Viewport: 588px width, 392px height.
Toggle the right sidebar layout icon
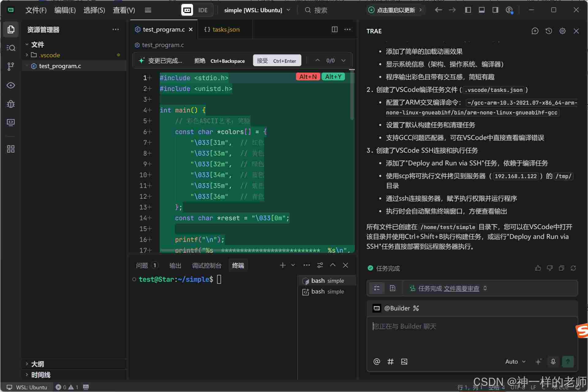[495, 10]
